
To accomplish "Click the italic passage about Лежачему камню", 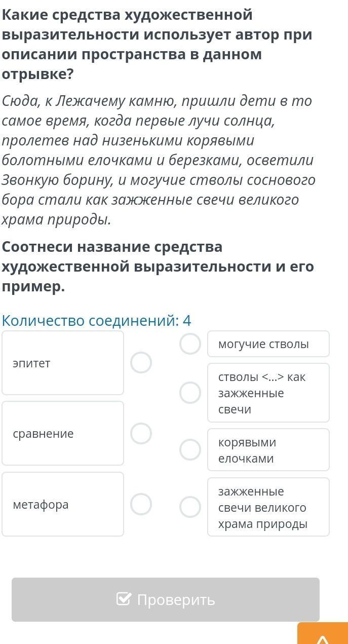I will coord(159,160).
